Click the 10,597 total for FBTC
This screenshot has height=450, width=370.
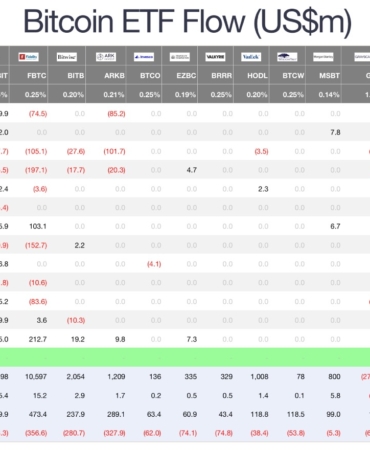coord(36,377)
